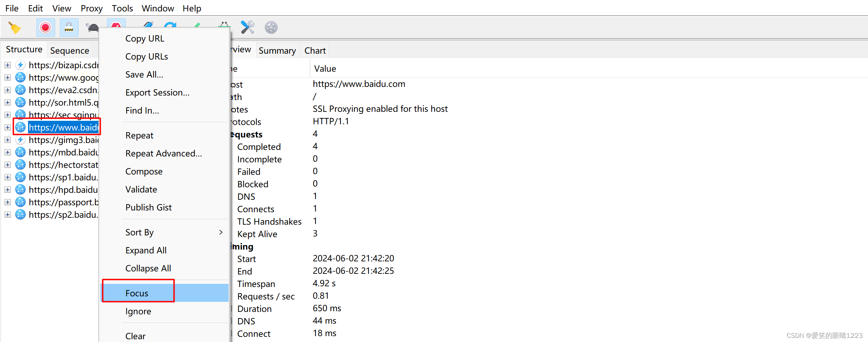This screenshot has height=342, width=868.
Task: Expand the https://www.baidu tree node
Action: (8, 127)
